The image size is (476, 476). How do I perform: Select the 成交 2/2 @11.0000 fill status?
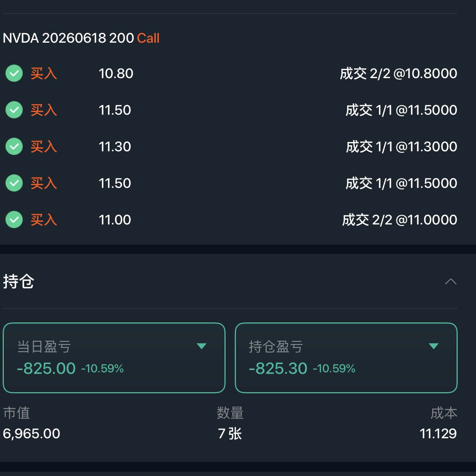point(399,220)
